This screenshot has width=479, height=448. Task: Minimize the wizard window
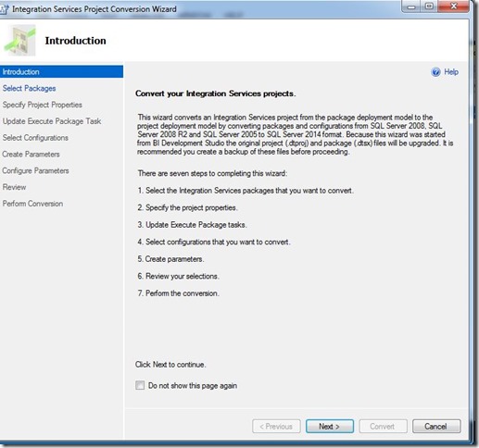[x=411, y=6]
